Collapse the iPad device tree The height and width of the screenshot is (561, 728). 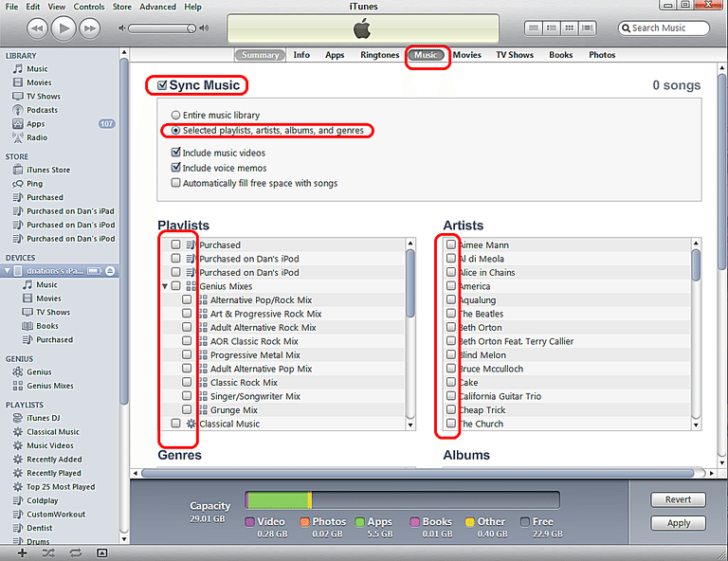(x=7, y=270)
